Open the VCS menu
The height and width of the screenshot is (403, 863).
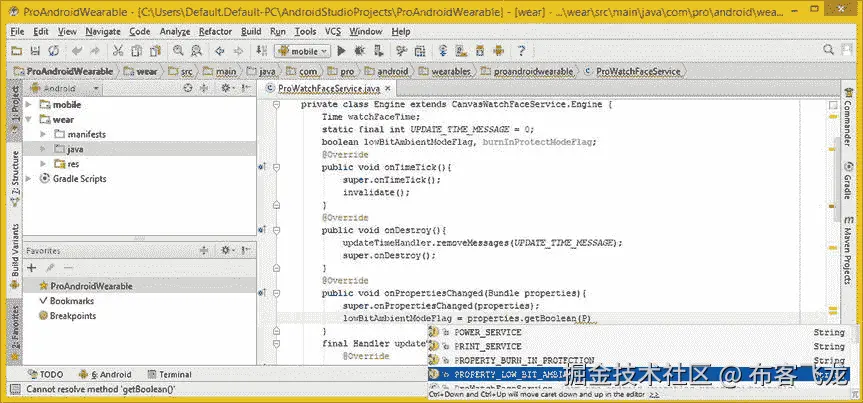click(x=333, y=31)
